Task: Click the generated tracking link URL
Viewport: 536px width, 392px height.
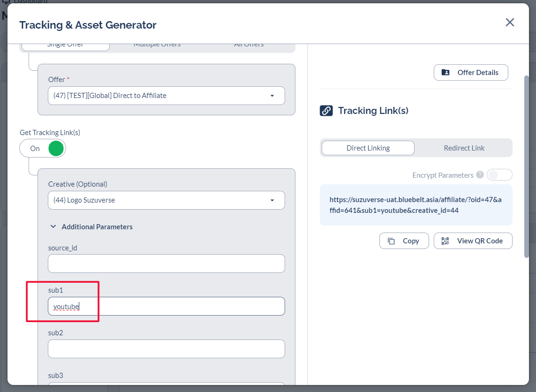Action: (x=415, y=205)
